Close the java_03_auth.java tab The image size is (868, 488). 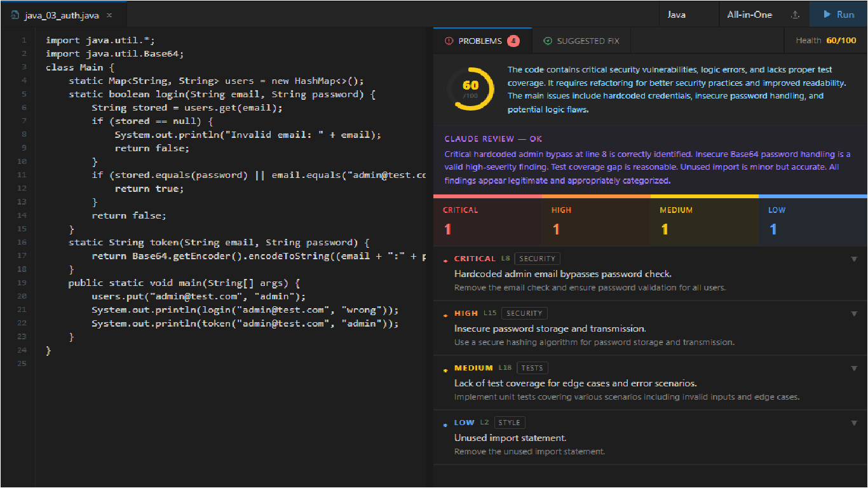[x=109, y=15]
